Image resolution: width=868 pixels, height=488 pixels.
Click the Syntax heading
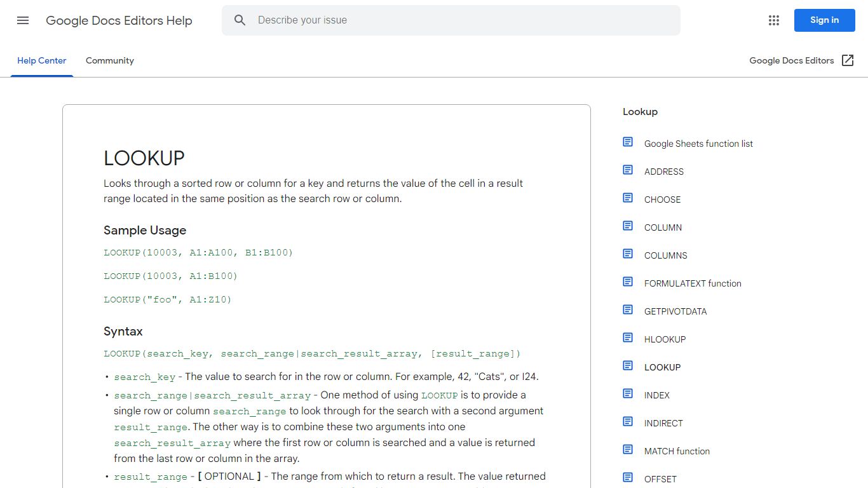pyautogui.click(x=123, y=332)
